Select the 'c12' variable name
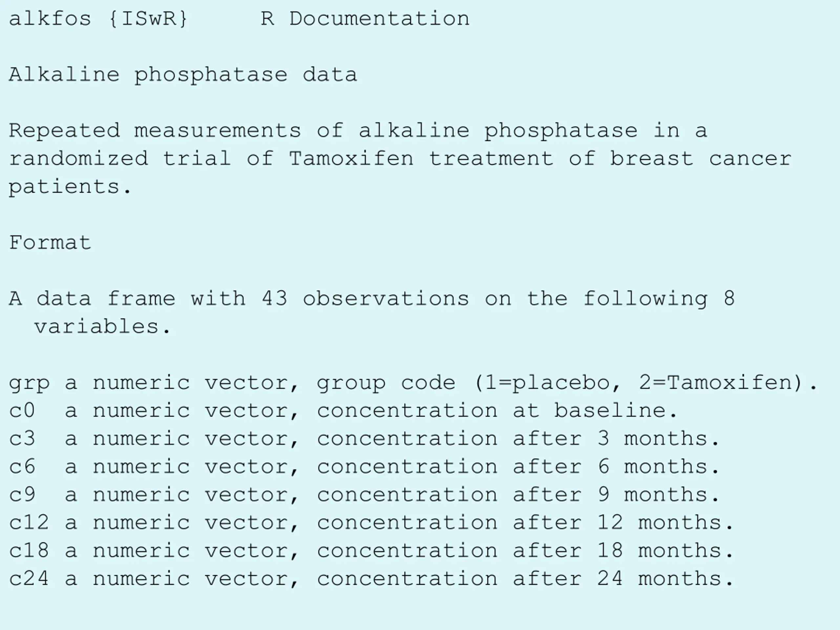Viewport: 840px width, 630px height. point(29,522)
